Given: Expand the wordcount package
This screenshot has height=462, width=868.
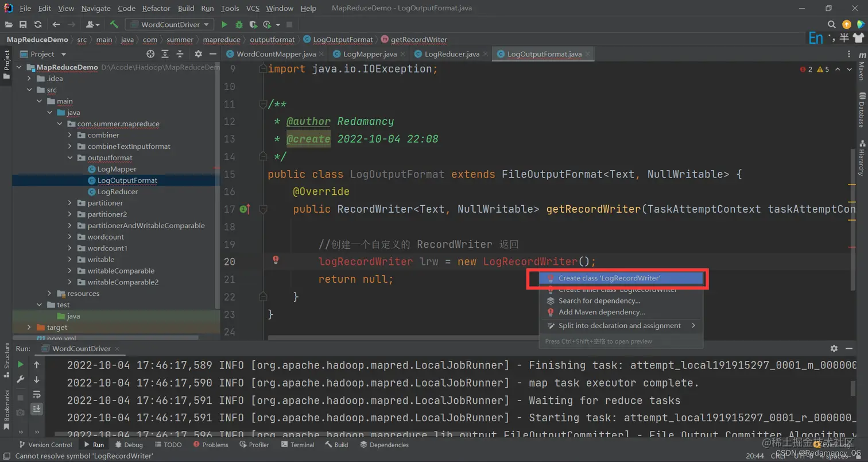Looking at the screenshot, I should click(69, 237).
